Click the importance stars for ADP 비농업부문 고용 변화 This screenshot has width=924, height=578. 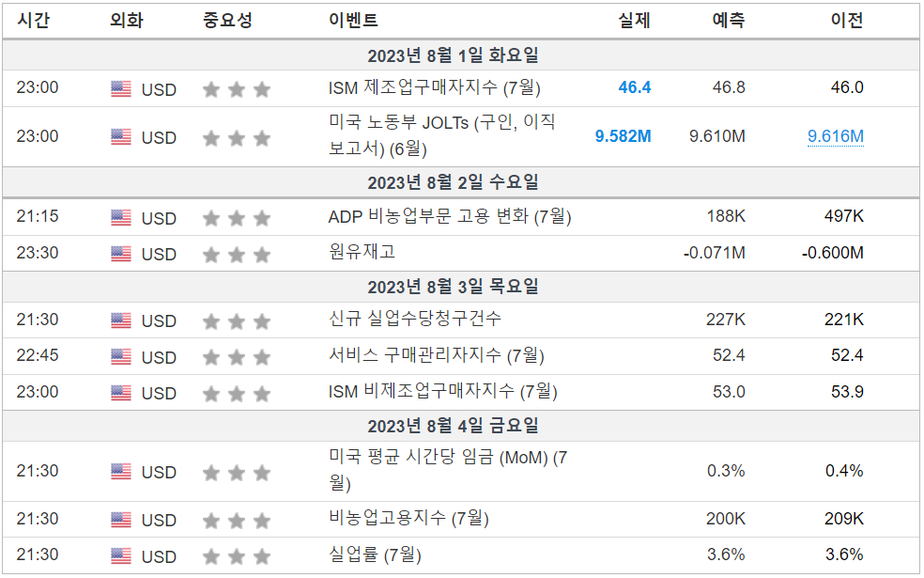click(x=237, y=219)
